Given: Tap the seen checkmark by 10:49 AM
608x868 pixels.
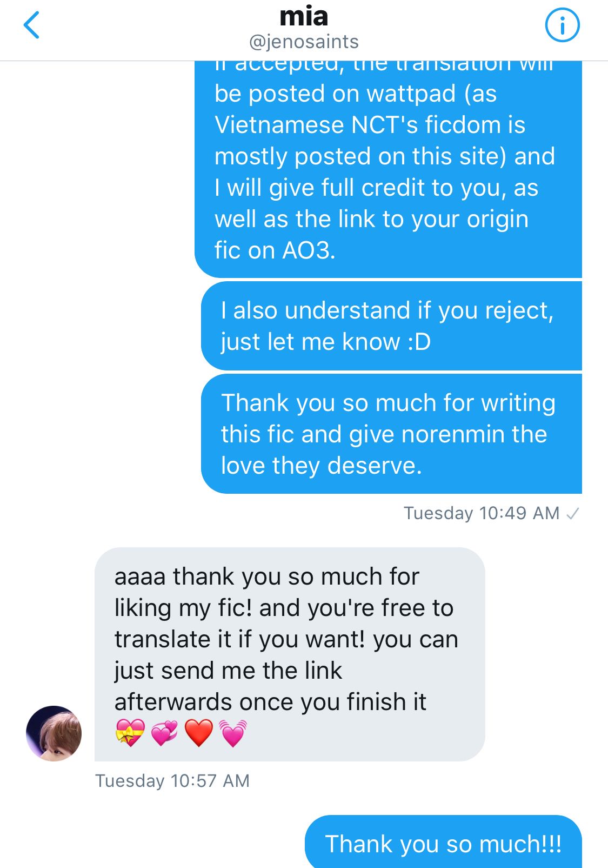Looking at the screenshot, I should tap(572, 513).
